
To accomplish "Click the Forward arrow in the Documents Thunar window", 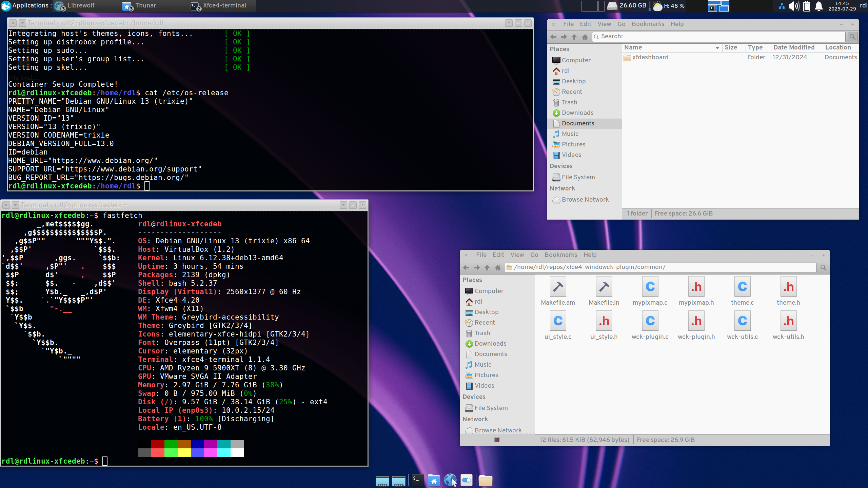I will pos(564,37).
